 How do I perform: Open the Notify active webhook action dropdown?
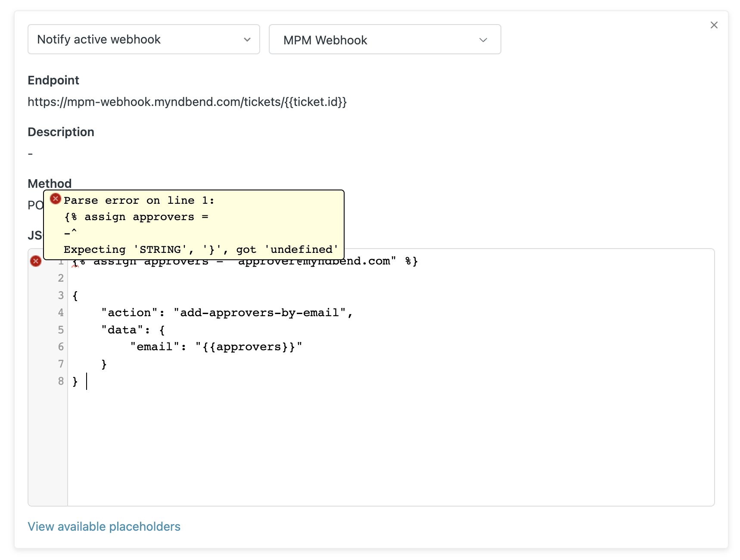(143, 39)
